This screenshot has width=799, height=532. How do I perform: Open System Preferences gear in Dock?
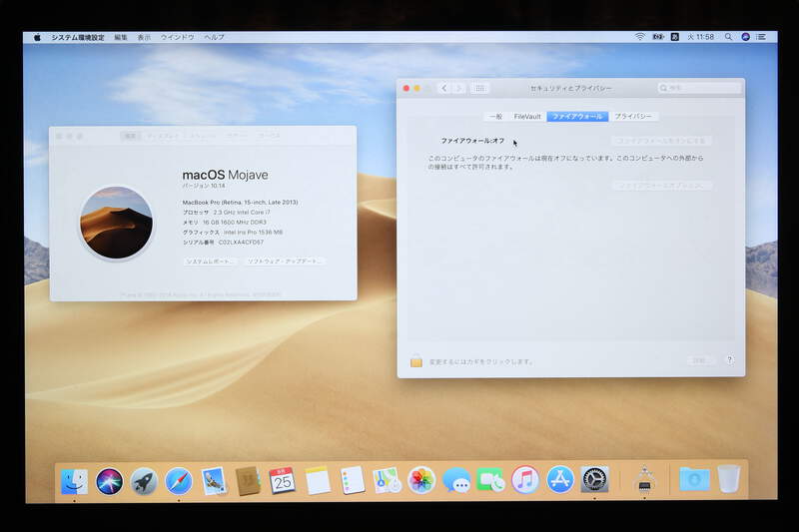[x=594, y=480]
